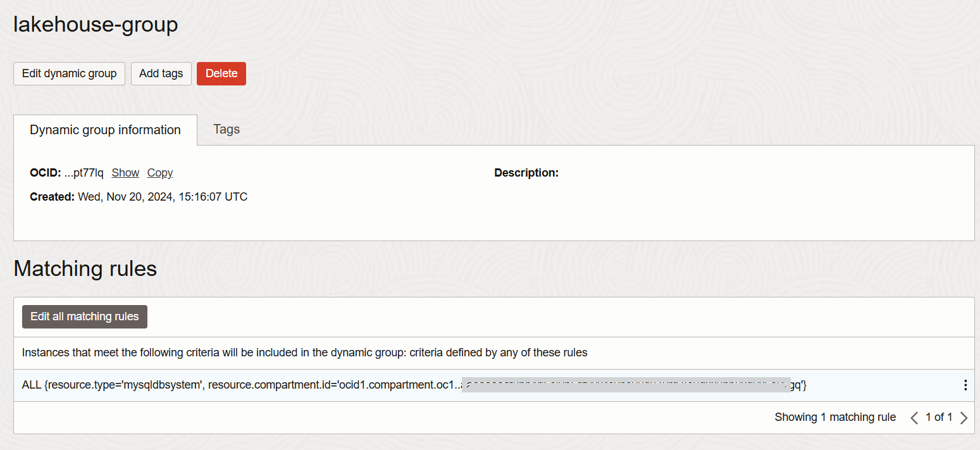Click the next page chevron for matching rules
Viewport: 980px width, 450px height.
pyautogui.click(x=964, y=417)
